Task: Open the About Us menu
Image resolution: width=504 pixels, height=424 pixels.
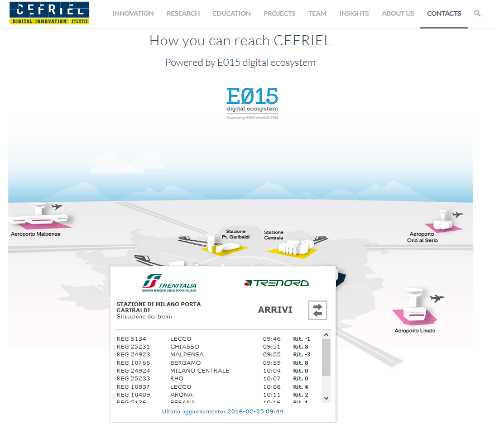Action: point(398,13)
